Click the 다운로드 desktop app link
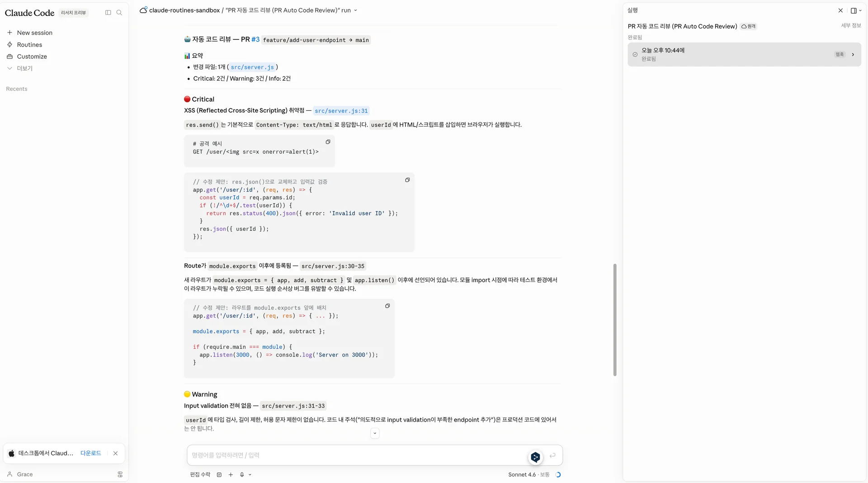 tap(90, 453)
